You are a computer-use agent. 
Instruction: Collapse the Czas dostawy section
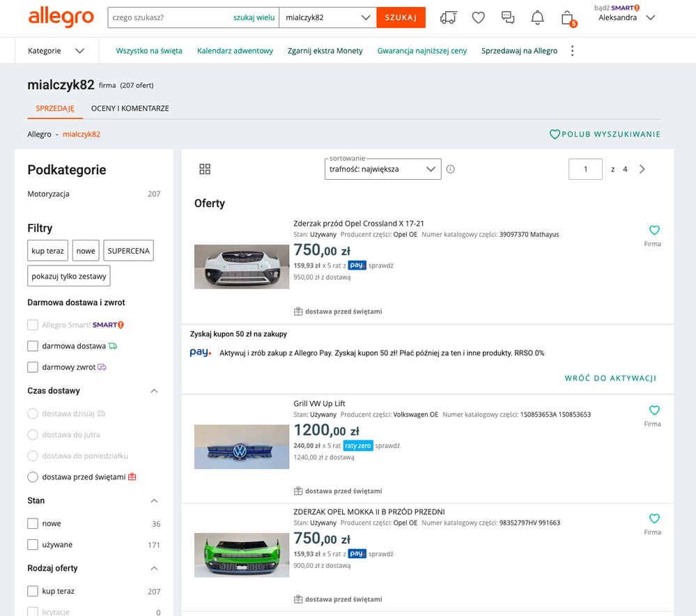point(155,391)
